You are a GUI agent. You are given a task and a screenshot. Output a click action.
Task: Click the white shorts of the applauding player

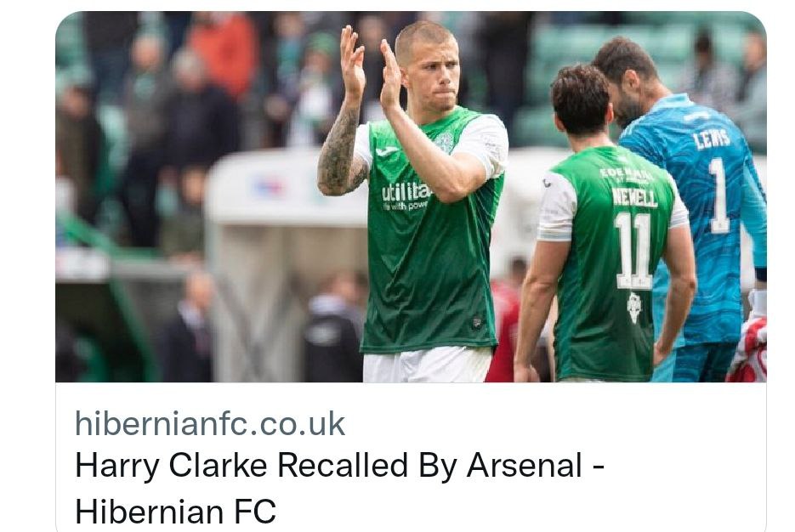pyautogui.click(x=427, y=365)
